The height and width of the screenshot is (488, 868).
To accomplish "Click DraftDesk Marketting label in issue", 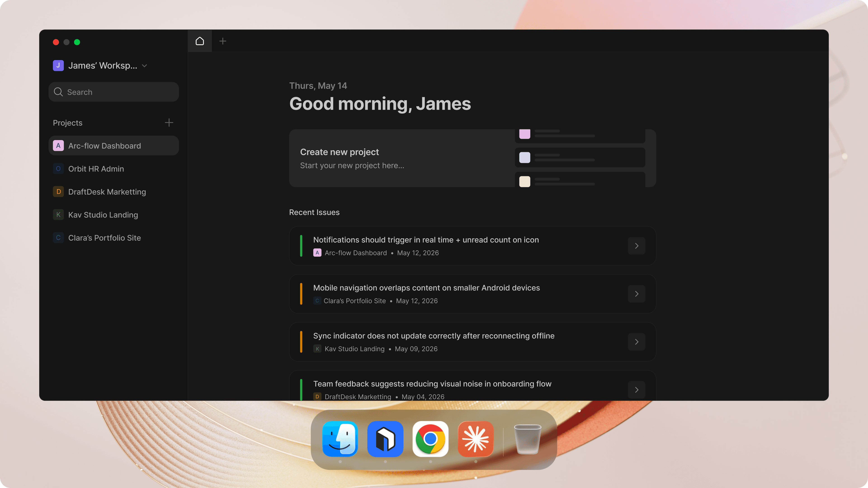I will point(358,397).
